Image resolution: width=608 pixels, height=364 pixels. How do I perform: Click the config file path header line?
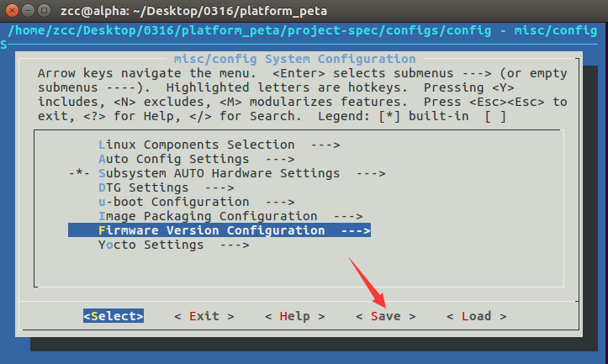point(303,30)
